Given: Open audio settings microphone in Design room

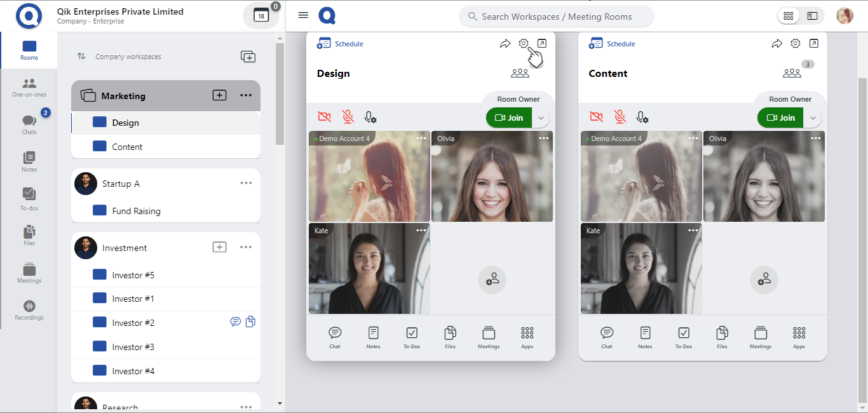Looking at the screenshot, I should pyautogui.click(x=370, y=118).
